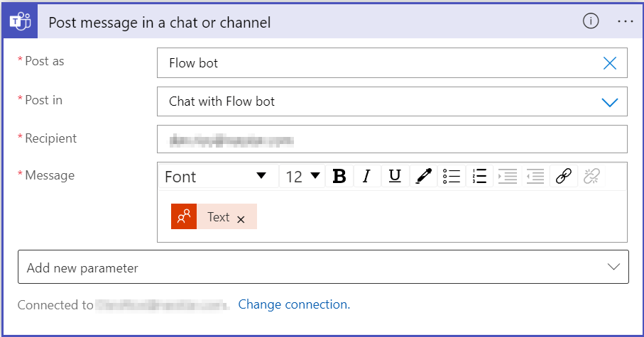The height and width of the screenshot is (337, 644).
Task: Open the Font family dropdown
Action: (219, 177)
